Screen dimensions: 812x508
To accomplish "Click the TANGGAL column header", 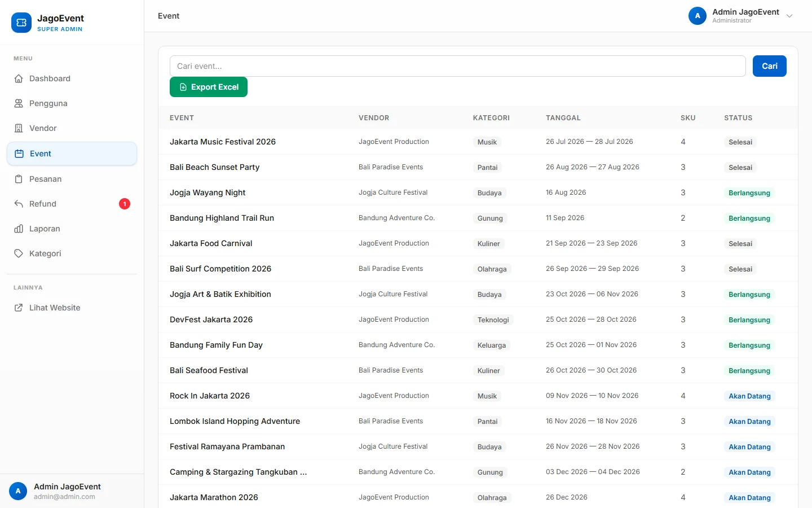I will [x=563, y=118].
